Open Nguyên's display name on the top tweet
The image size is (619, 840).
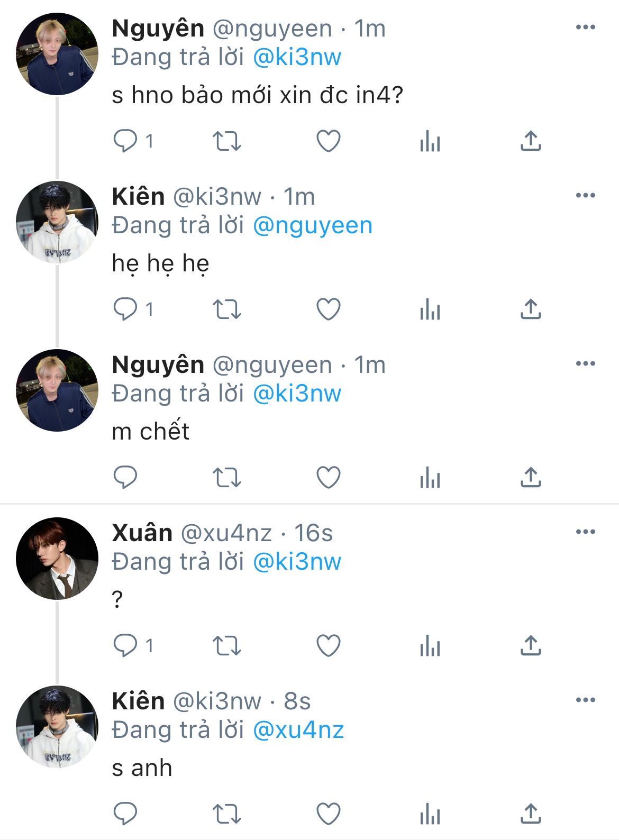pyautogui.click(x=158, y=29)
